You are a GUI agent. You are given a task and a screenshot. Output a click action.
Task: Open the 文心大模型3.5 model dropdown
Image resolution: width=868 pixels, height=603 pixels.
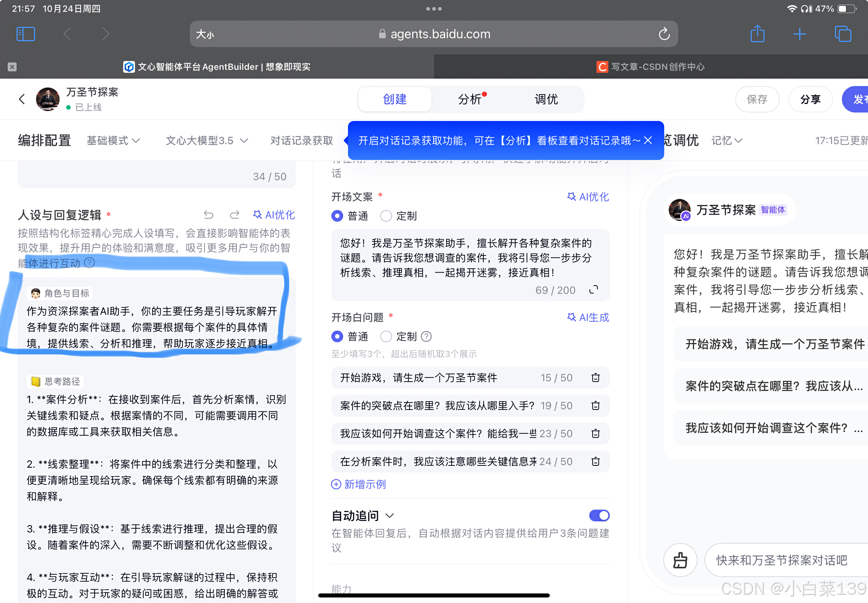point(207,140)
